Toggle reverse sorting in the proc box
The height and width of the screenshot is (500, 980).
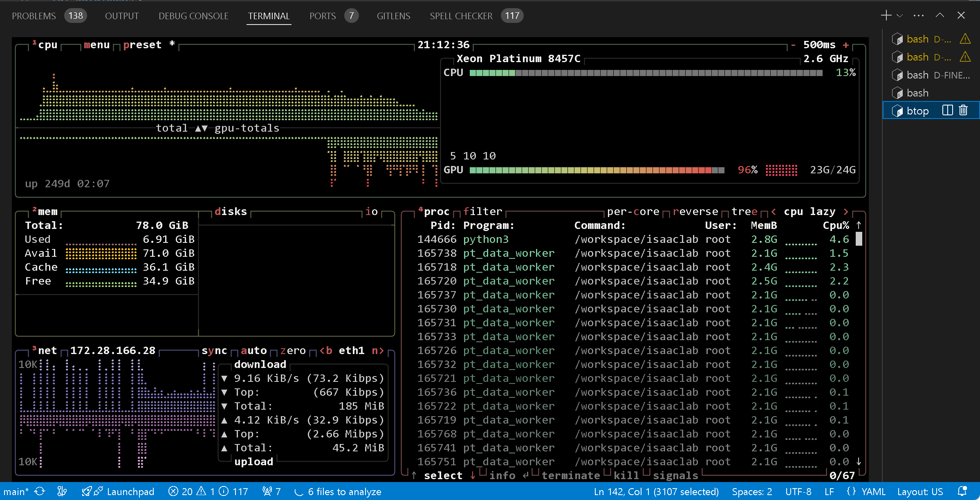coord(695,211)
